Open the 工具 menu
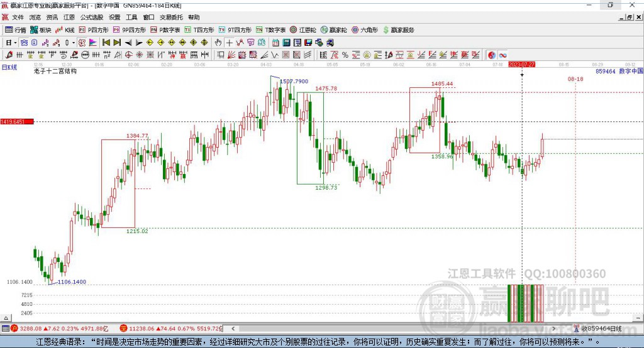 tap(131, 17)
